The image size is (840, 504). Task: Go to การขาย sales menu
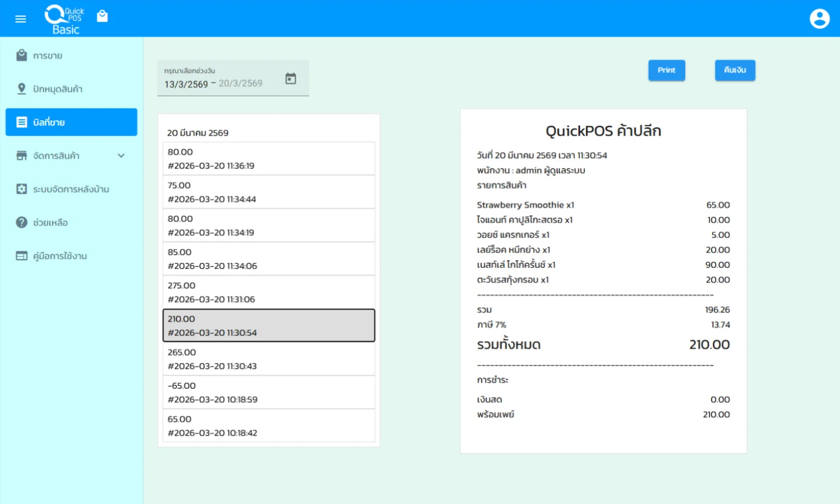click(x=48, y=56)
